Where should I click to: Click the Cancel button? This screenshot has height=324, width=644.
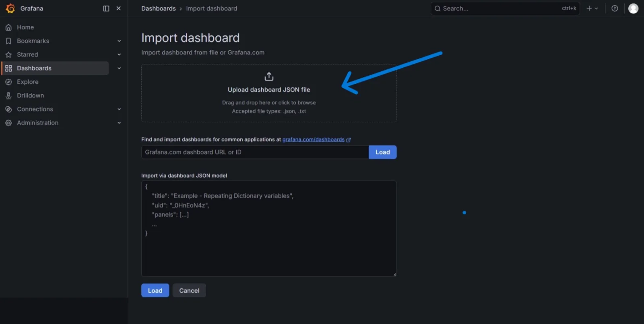click(x=189, y=291)
